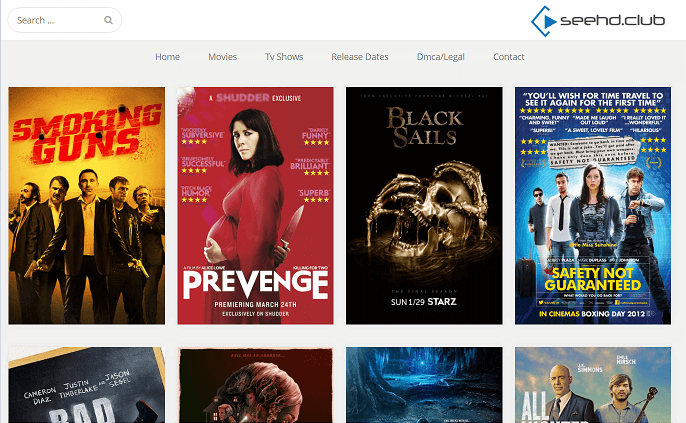Focus the Search input field
The height and width of the screenshot is (423, 686).
click(x=64, y=20)
